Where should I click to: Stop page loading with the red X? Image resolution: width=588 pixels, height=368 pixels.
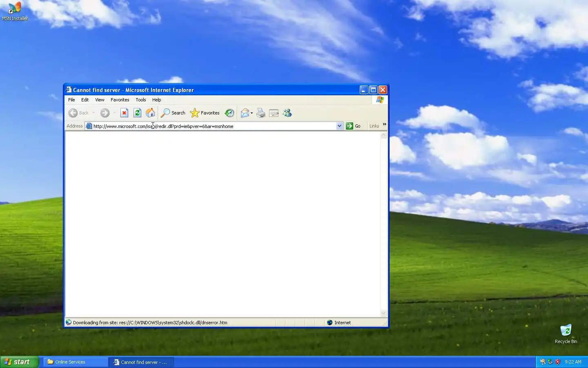125,113
